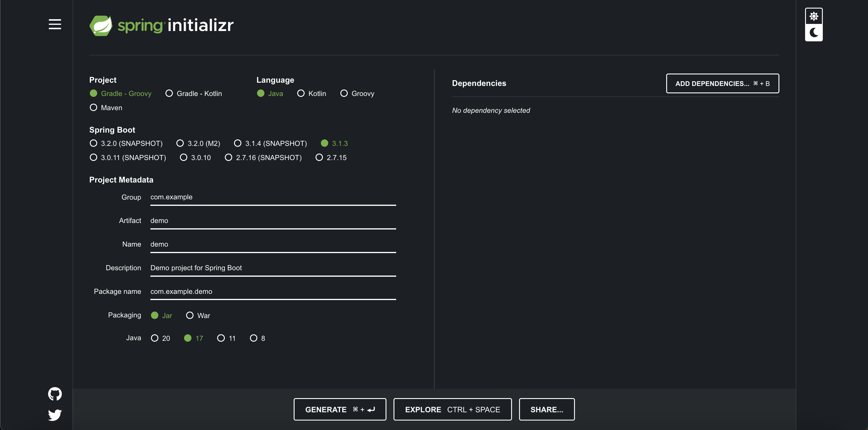Image resolution: width=868 pixels, height=430 pixels.
Task: Click the Name input field
Action: [273, 245]
